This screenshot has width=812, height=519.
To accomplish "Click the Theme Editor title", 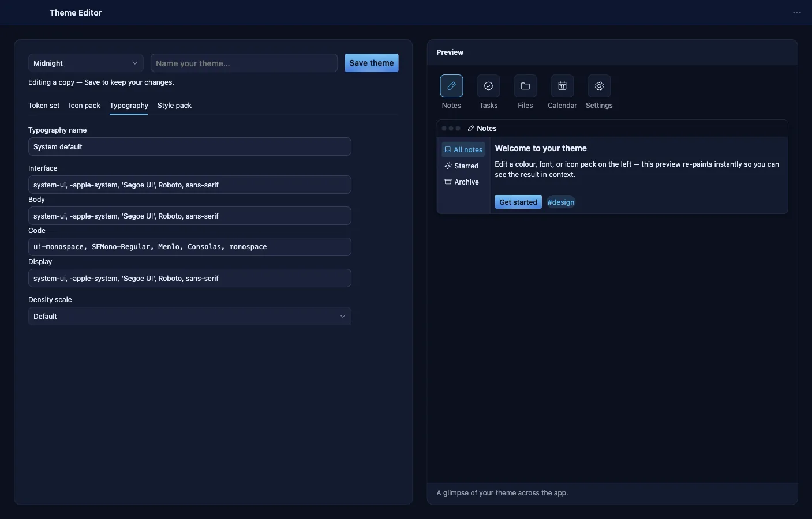I will (76, 13).
